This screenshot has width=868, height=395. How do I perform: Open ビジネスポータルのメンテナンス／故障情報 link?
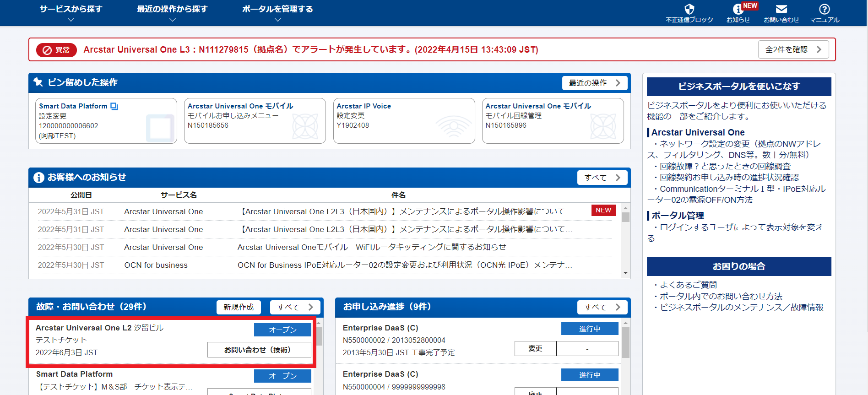point(742,307)
